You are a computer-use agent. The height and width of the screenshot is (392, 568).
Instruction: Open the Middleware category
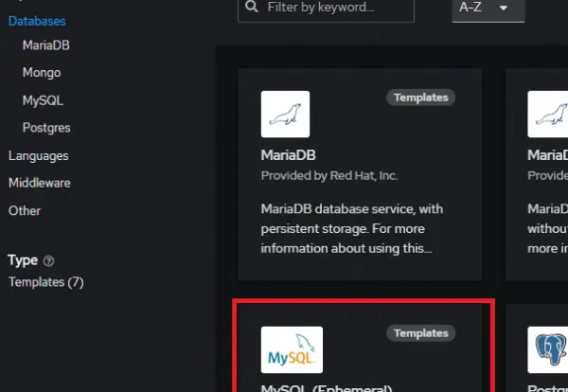click(x=40, y=183)
